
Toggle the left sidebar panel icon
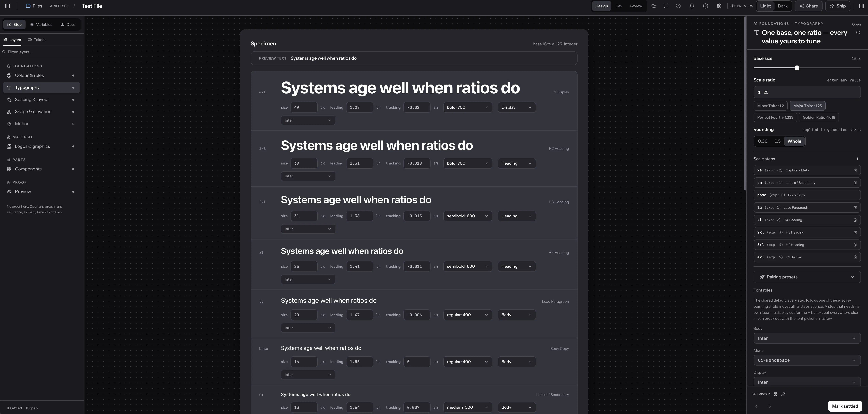[7, 6]
